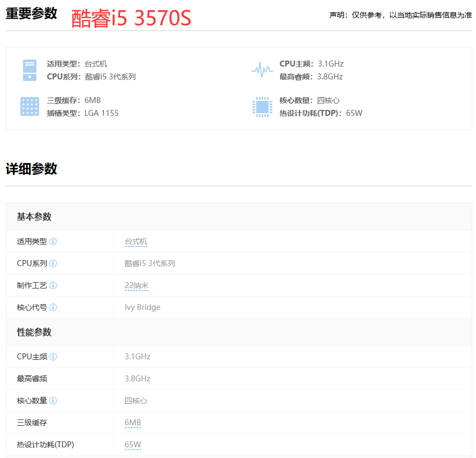Viewport: 476px width, 458px height.
Task: Select 3.1GHz value in summary box
Action: (331, 64)
